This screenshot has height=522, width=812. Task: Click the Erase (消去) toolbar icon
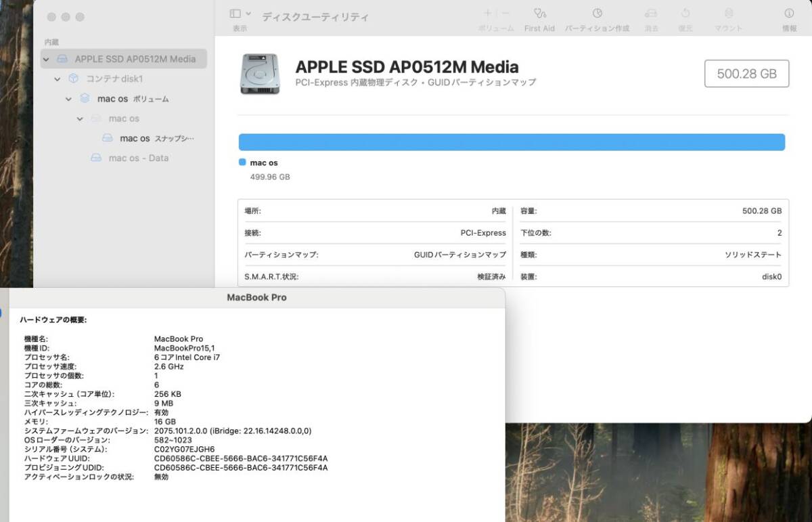651,14
